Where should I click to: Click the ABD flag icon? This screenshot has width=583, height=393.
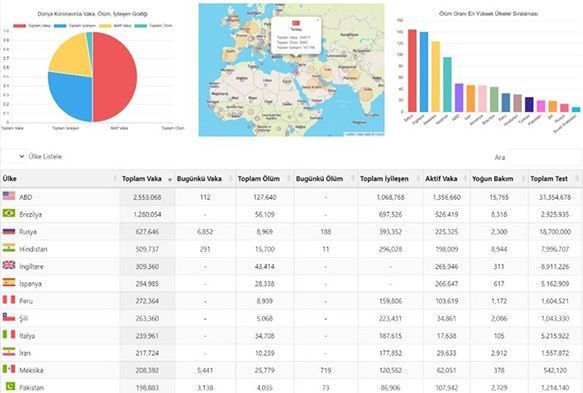(9, 196)
